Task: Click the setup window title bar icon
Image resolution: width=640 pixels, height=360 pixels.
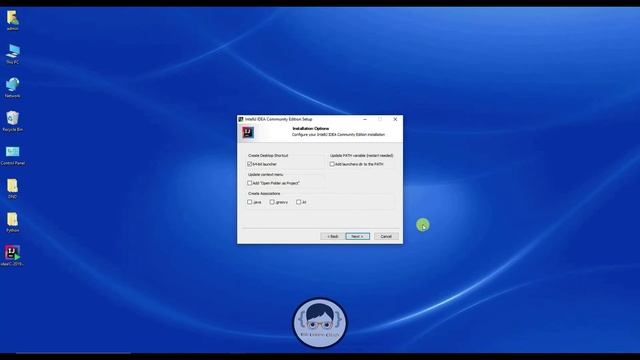Action: (x=241, y=119)
